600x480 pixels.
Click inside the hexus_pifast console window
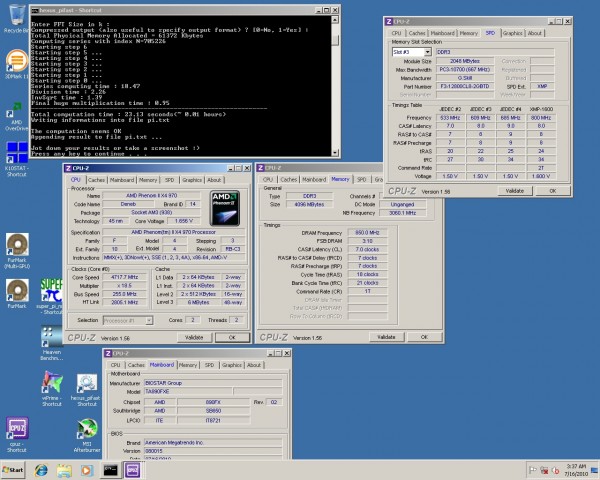(x=150, y=80)
